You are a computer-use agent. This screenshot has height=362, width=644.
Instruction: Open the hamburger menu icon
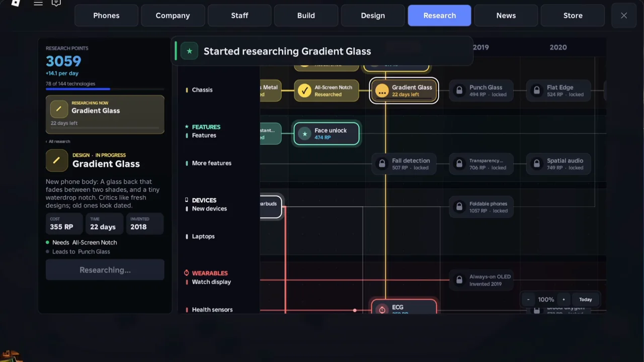click(x=38, y=3)
